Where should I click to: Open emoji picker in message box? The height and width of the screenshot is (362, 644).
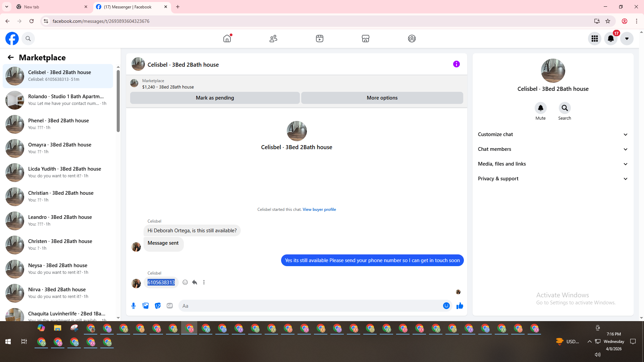tap(446, 306)
